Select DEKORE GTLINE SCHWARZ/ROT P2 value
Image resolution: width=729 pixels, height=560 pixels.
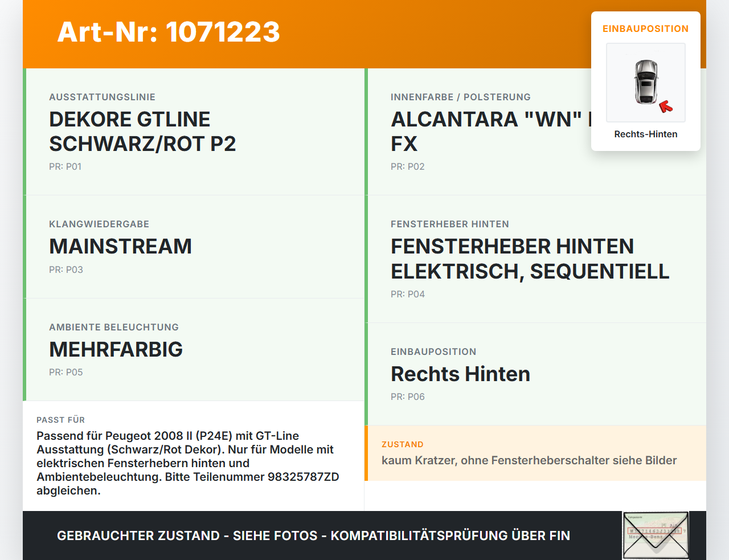(x=142, y=132)
